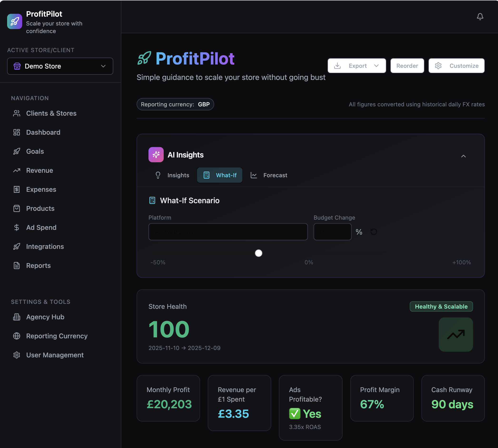
Task: Click the Reorder button
Action: 407,66
